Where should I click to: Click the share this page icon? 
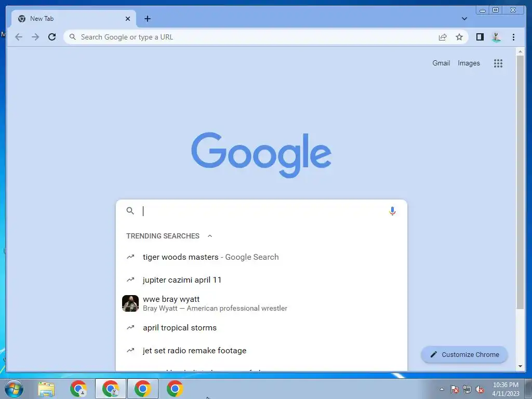[443, 37]
